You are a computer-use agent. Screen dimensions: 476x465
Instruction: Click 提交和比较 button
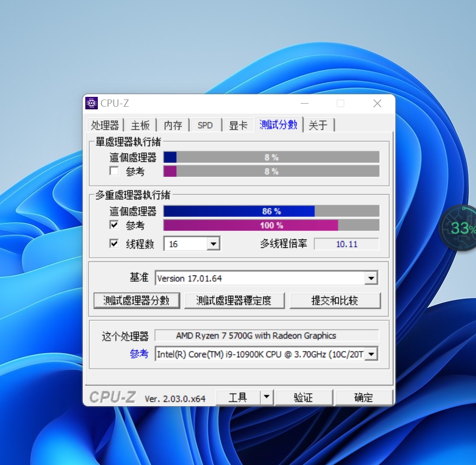(335, 300)
